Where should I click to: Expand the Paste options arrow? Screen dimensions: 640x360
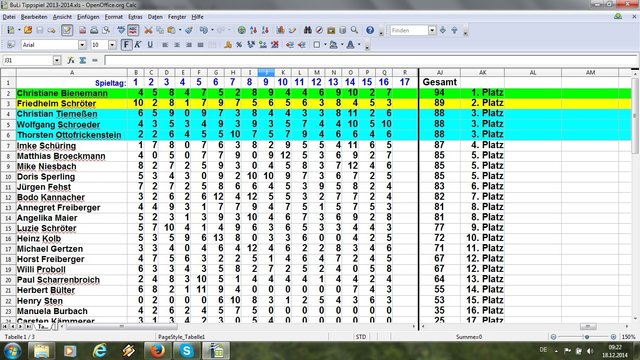click(180, 30)
